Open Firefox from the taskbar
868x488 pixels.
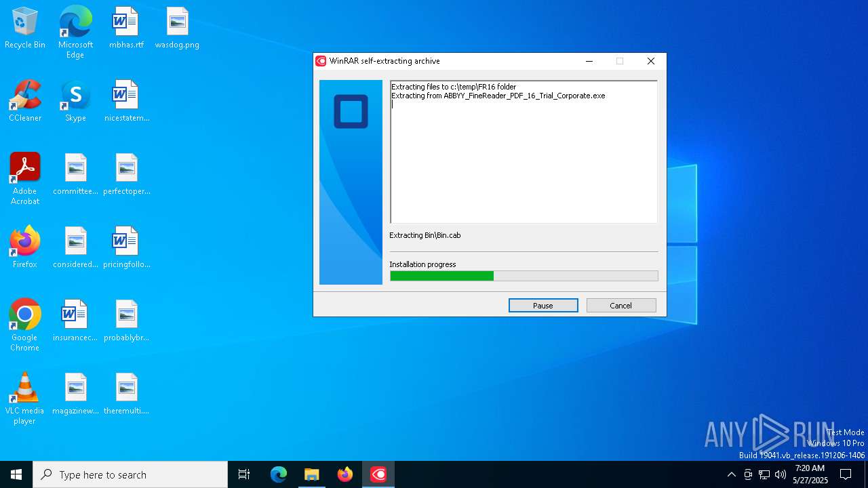click(x=345, y=474)
